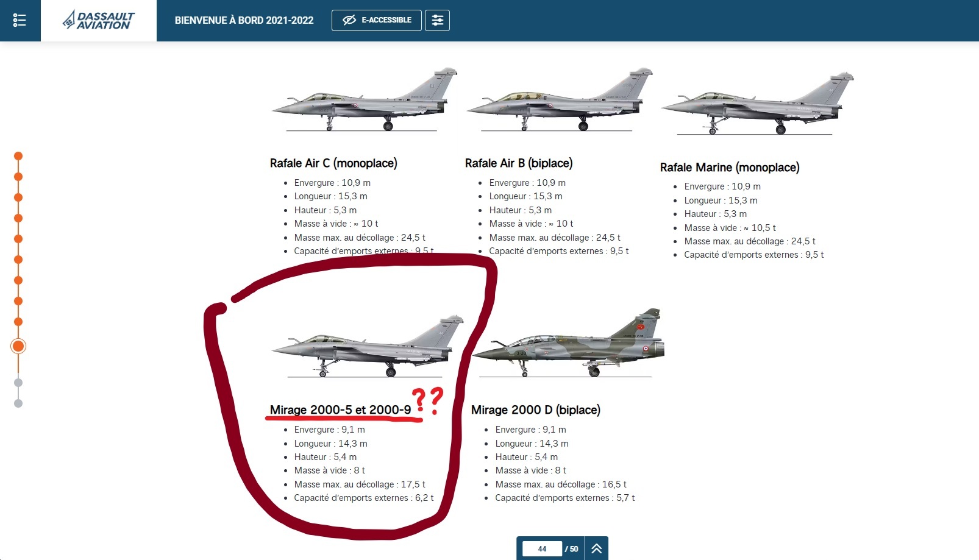Viewport: 979px width, 560px height.
Task: Click the Rafale Air C aircraft image
Action: click(364, 99)
